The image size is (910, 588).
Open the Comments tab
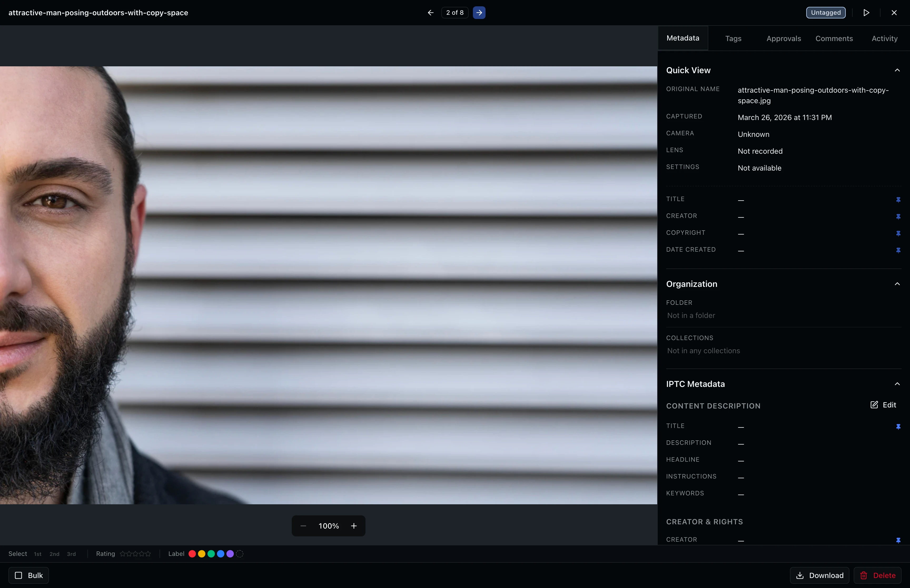click(834, 38)
